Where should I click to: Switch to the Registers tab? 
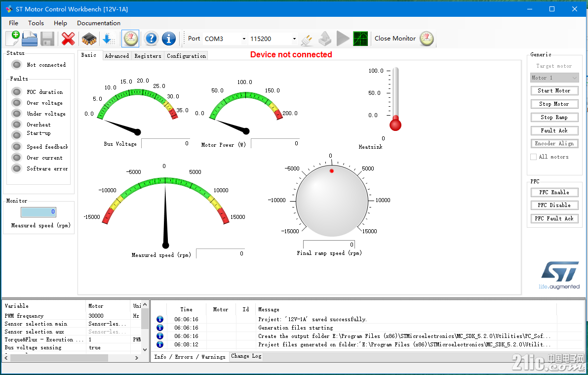coord(148,56)
